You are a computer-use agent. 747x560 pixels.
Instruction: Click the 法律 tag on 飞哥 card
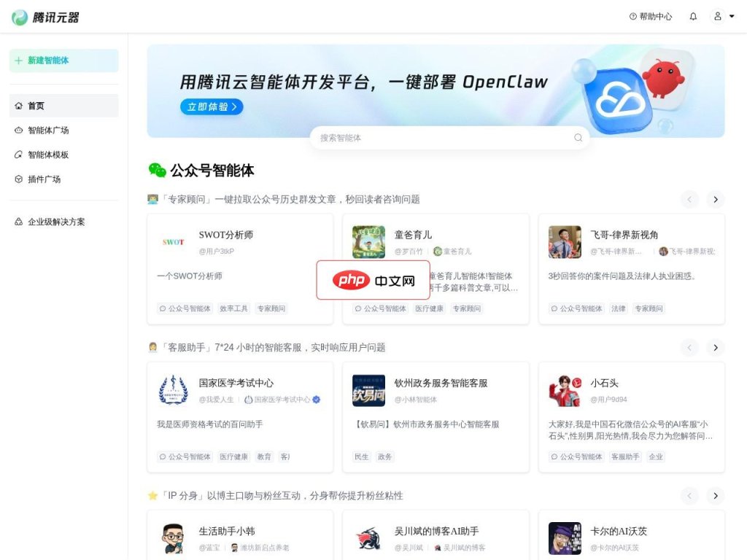point(619,308)
